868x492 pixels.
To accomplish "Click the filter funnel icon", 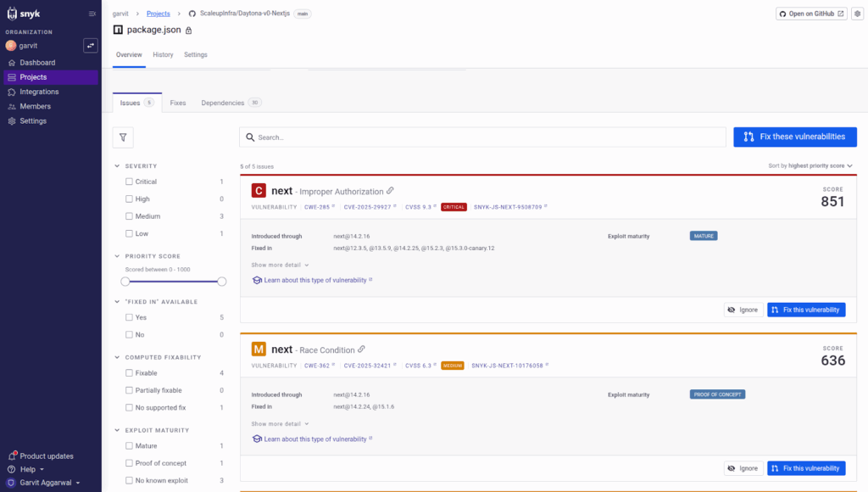I will click(123, 137).
